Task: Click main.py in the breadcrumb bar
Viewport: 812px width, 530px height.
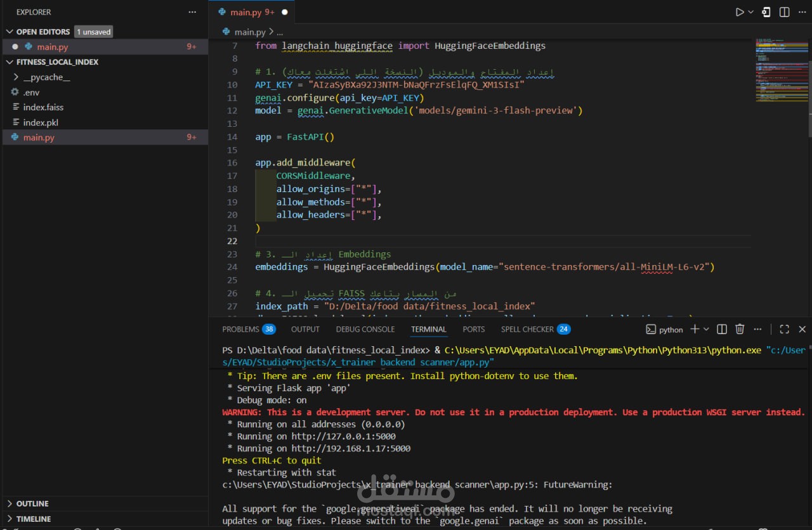Action: [x=250, y=32]
